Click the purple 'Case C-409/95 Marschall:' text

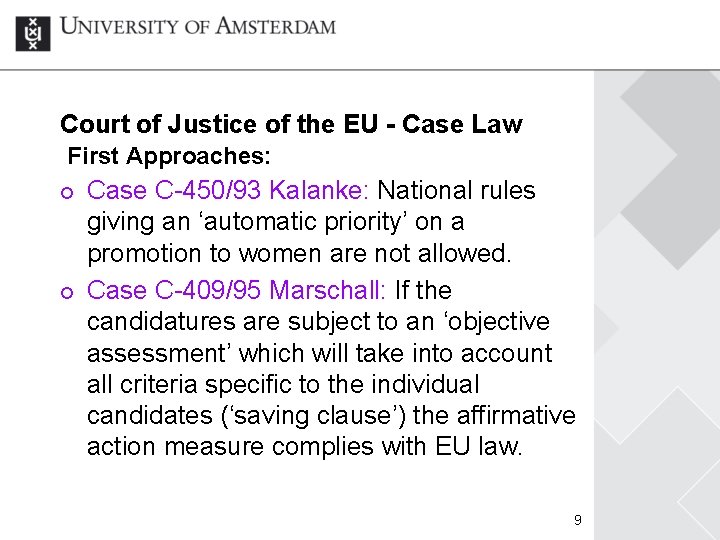238,290
